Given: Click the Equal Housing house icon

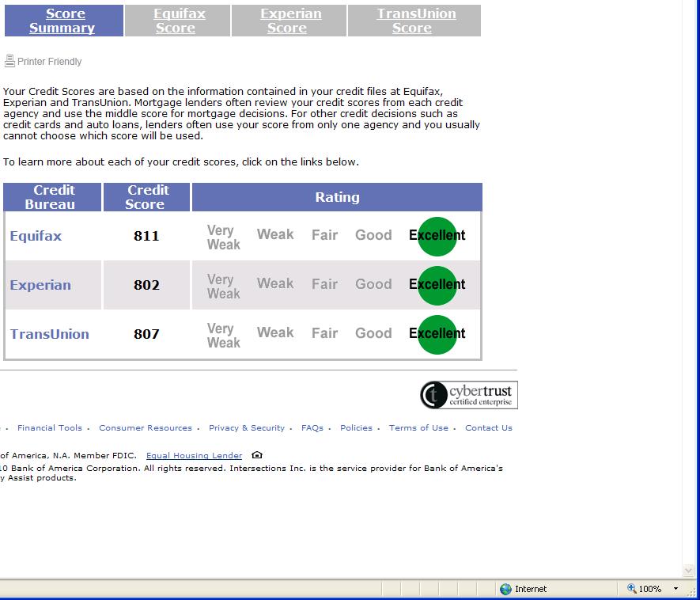Looking at the screenshot, I should click(257, 455).
